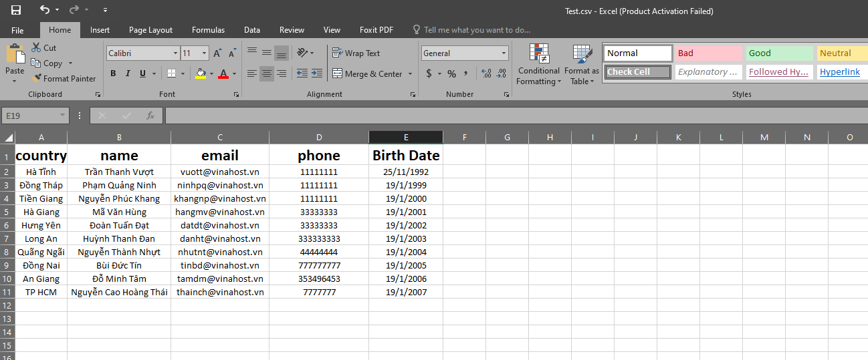Expand the font name Calibri dropdown
The height and width of the screenshot is (360, 868).
click(x=176, y=53)
